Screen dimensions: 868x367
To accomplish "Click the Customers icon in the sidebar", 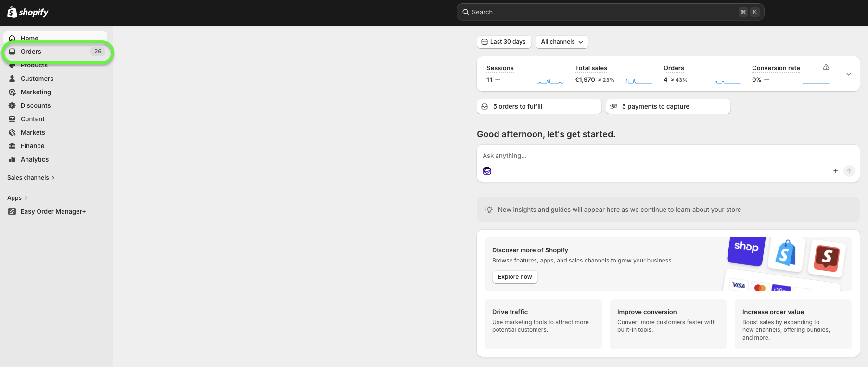I will [12, 79].
